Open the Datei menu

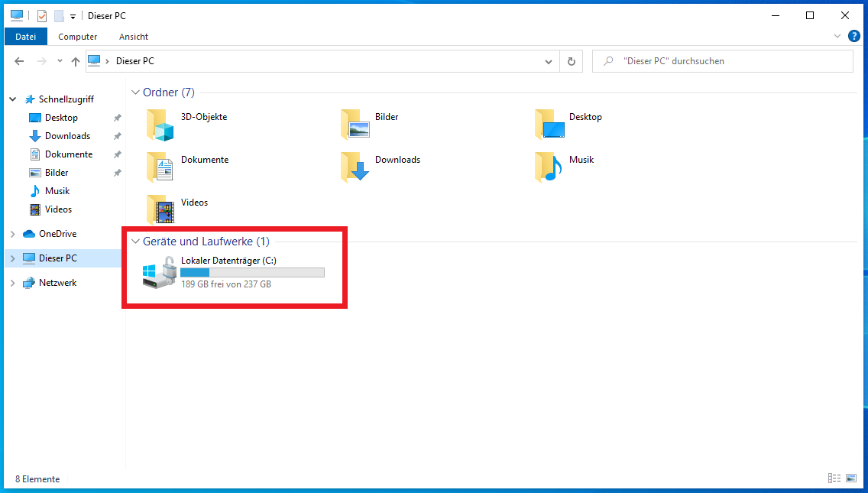(26, 36)
